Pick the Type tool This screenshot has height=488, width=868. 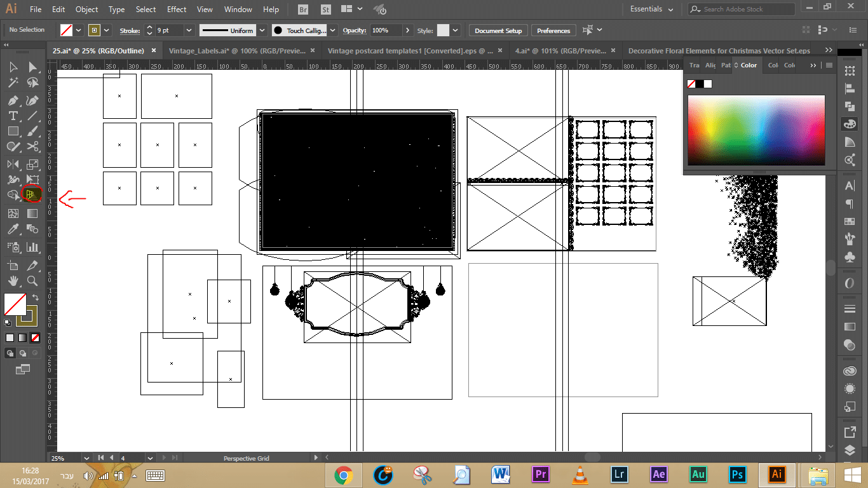tap(13, 116)
